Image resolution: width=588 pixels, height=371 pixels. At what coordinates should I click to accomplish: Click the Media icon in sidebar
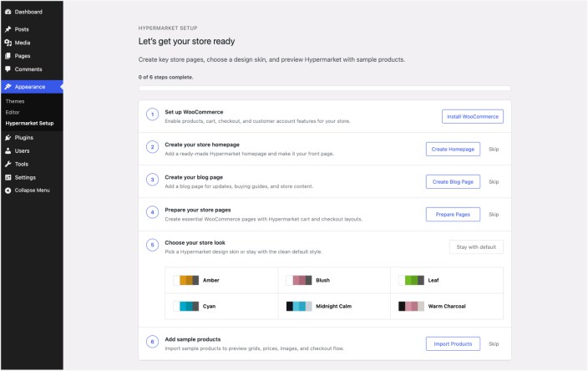[8, 43]
